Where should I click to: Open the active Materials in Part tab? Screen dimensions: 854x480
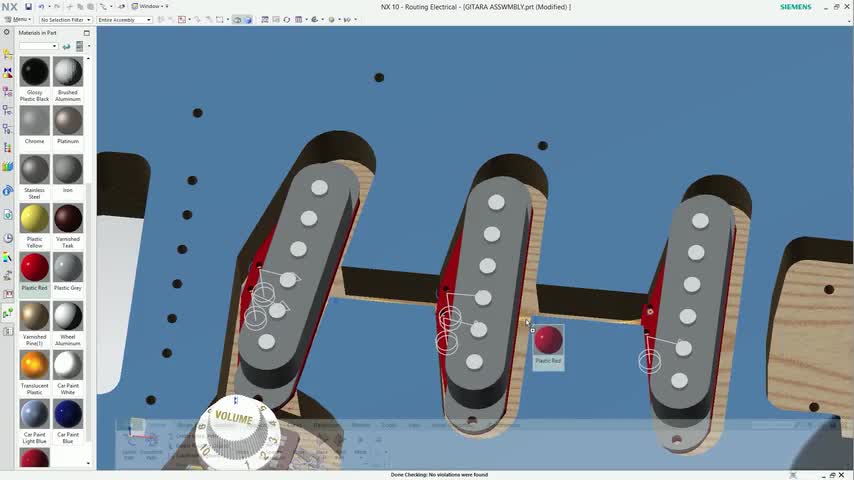pyautogui.click(x=8, y=313)
